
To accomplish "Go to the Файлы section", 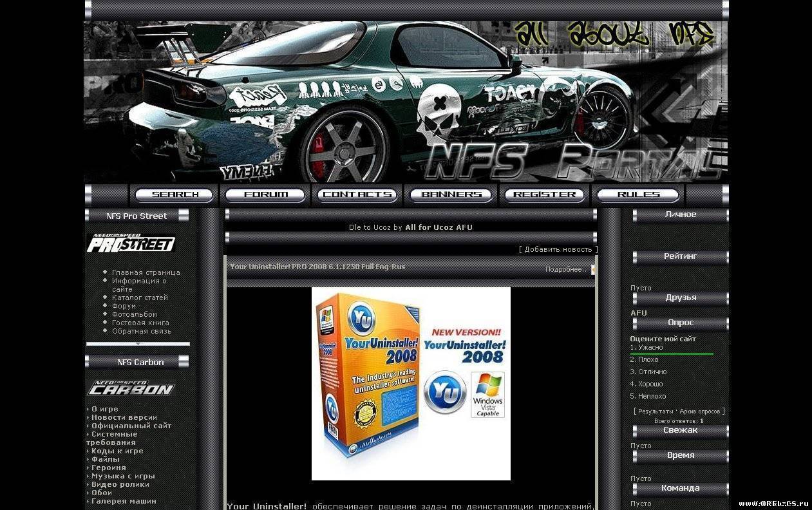I will pyautogui.click(x=106, y=459).
